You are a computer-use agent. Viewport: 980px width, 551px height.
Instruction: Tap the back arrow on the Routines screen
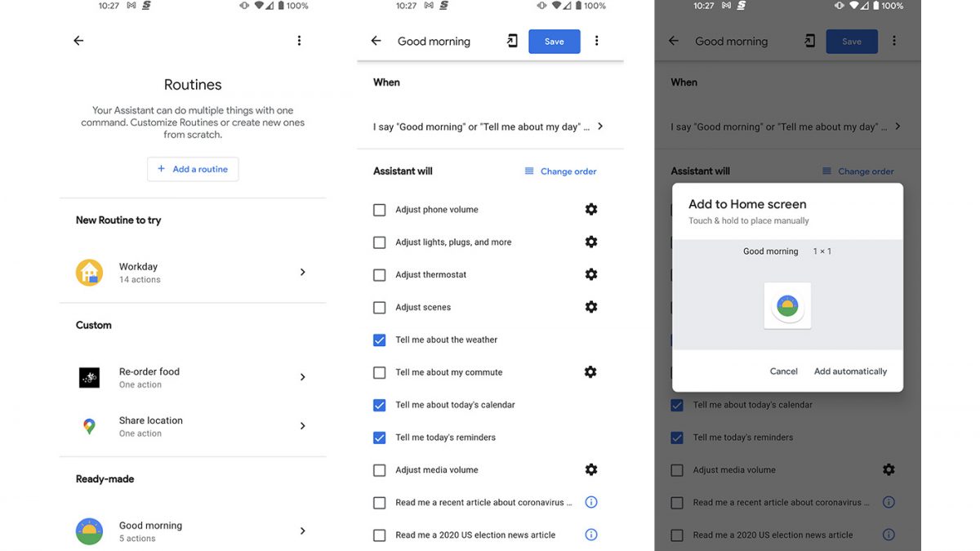[78, 41]
